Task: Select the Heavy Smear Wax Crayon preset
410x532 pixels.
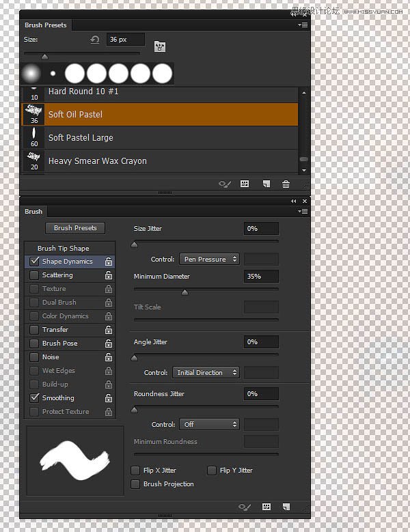Action: pyautogui.click(x=159, y=160)
